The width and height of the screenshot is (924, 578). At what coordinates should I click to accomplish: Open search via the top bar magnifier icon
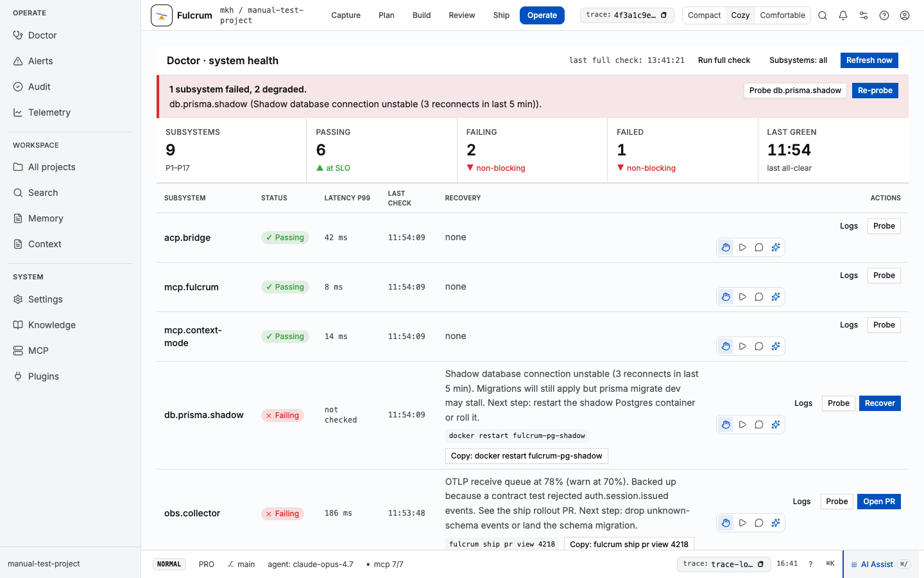tap(823, 15)
